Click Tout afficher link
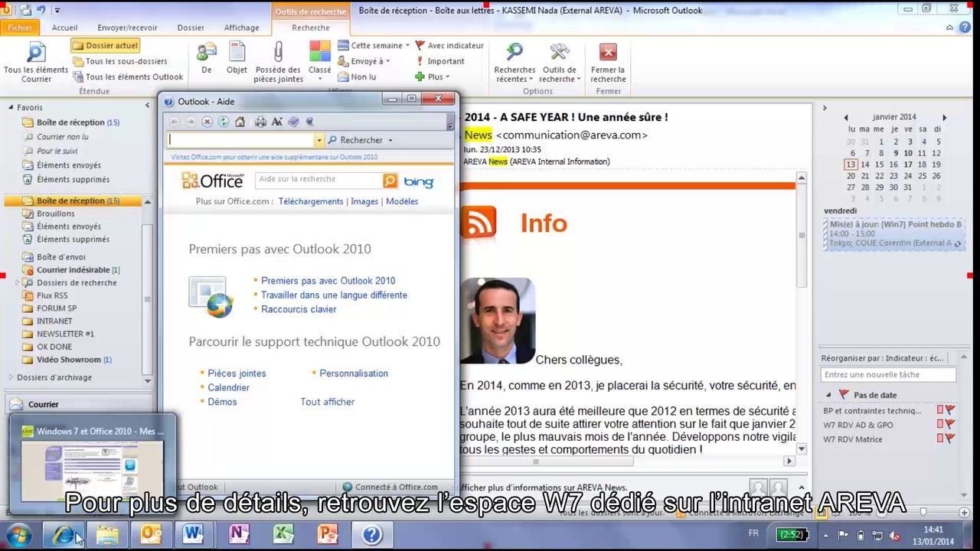Image resolution: width=980 pixels, height=551 pixels. [328, 402]
